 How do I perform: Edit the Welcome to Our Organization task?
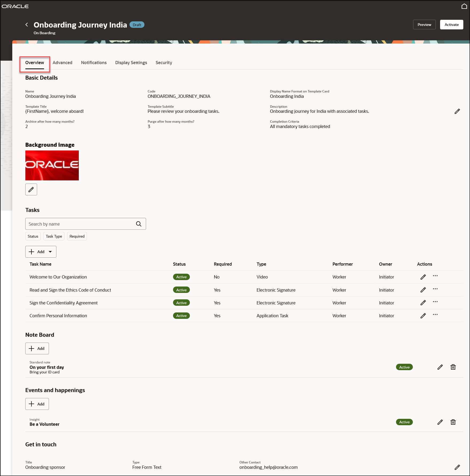423,277
